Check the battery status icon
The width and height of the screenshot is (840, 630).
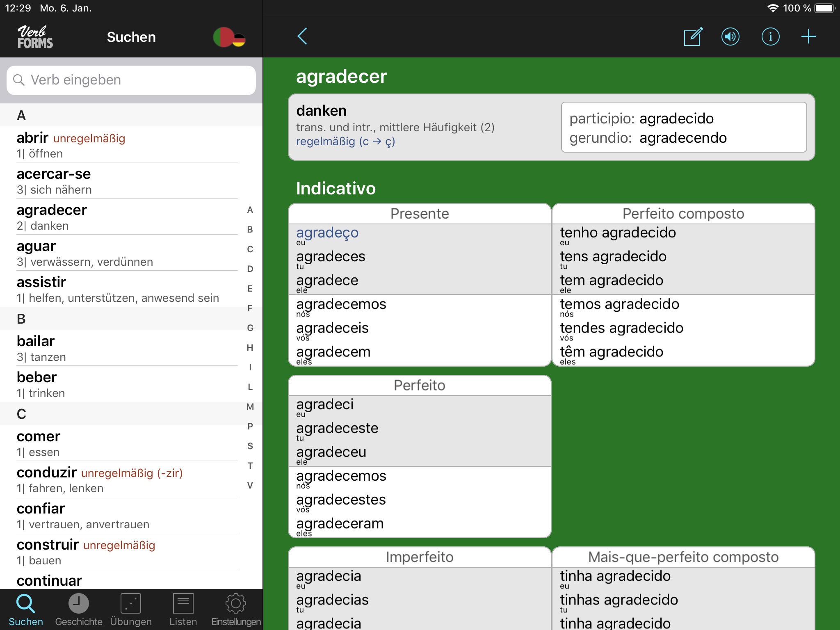825,8
